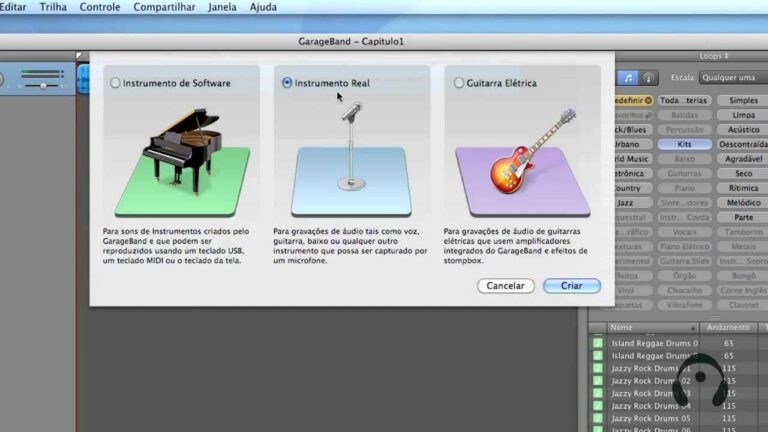
Task: Click the electric guitar illustration
Action: coord(534,151)
